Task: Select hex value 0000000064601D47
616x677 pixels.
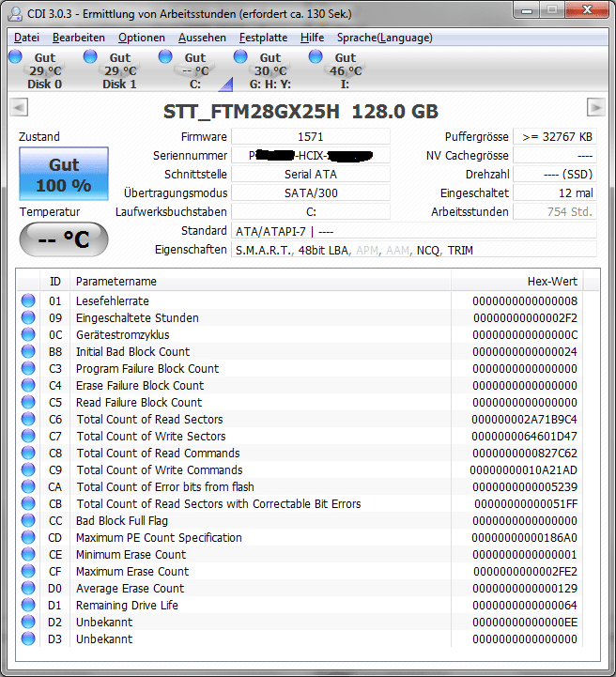Action: (x=525, y=437)
